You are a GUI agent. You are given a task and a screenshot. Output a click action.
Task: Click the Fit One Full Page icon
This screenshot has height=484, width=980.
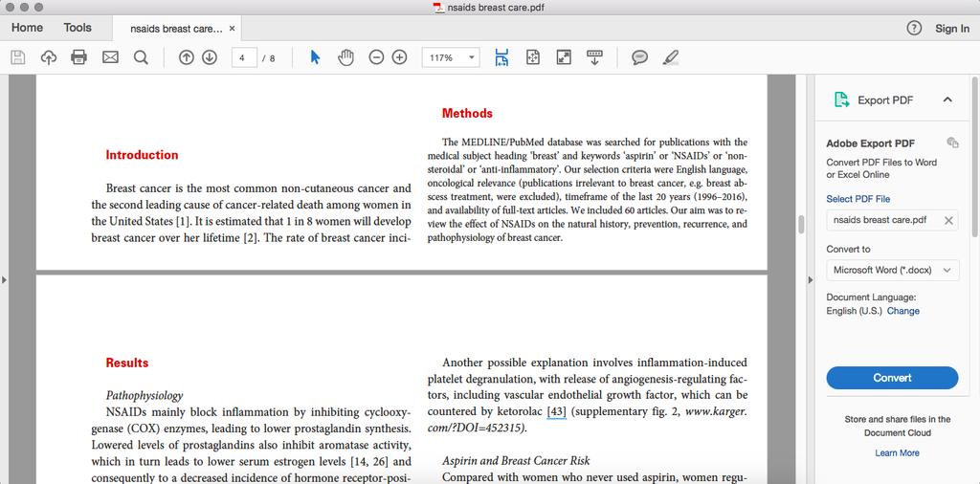532,57
